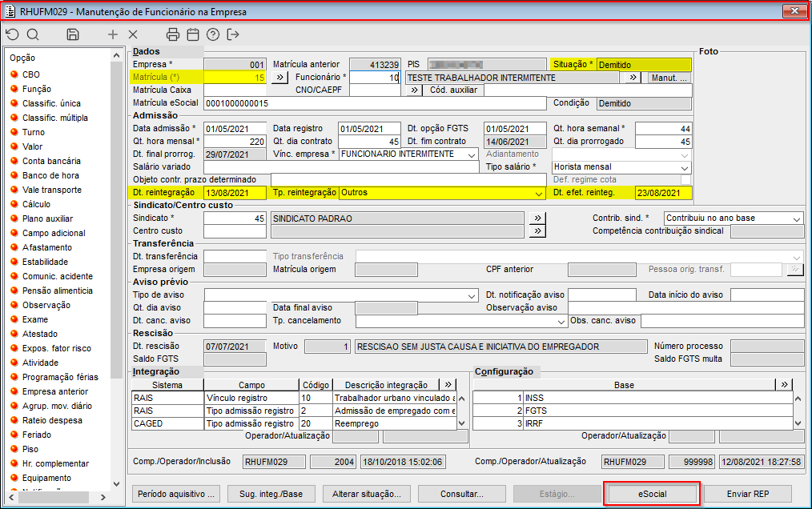This screenshot has width=812, height=509.
Task: Click the Período aquisitivo button
Action: [176, 494]
